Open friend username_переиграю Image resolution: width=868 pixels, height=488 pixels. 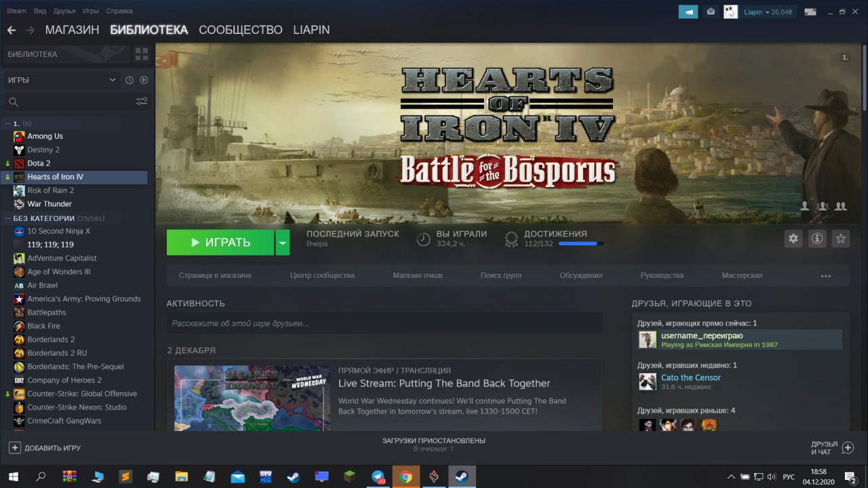[x=740, y=340]
